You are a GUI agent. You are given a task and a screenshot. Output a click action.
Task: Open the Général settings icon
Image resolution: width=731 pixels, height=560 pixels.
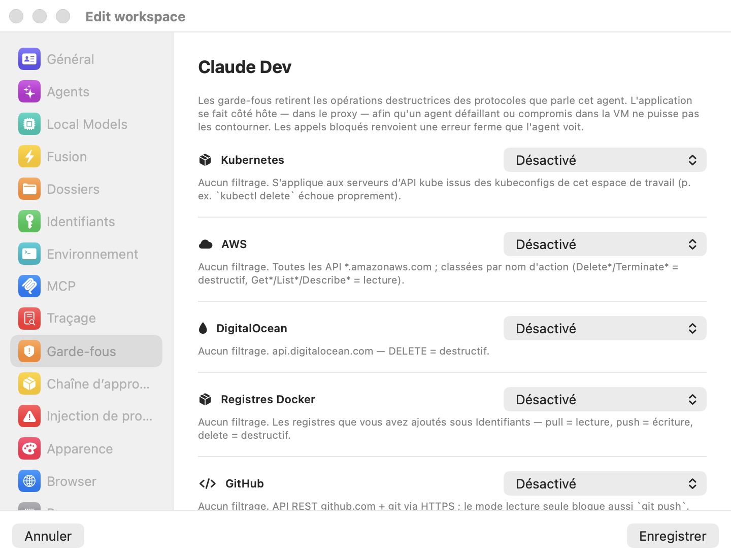click(x=29, y=59)
